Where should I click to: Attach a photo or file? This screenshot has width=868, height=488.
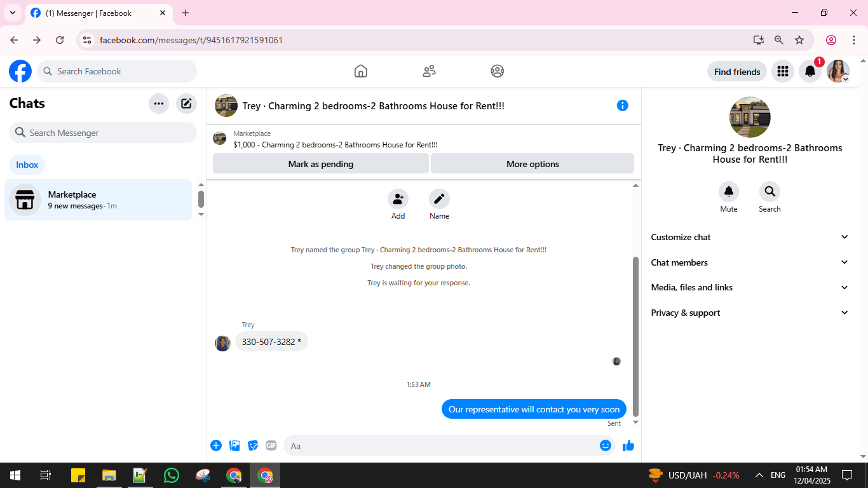tap(235, 445)
